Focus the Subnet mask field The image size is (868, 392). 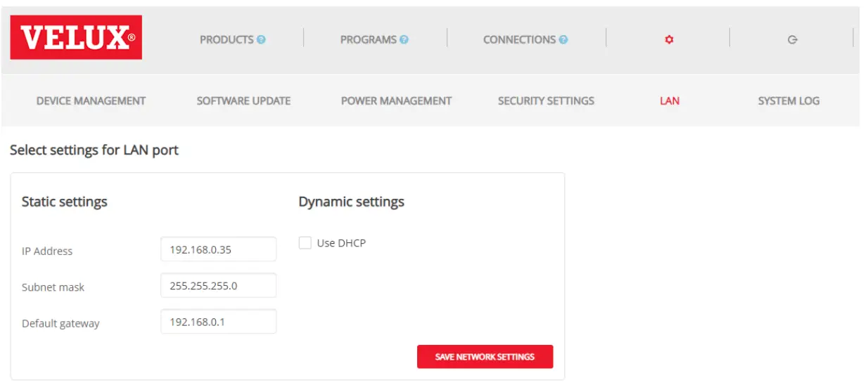tap(219, 286)
